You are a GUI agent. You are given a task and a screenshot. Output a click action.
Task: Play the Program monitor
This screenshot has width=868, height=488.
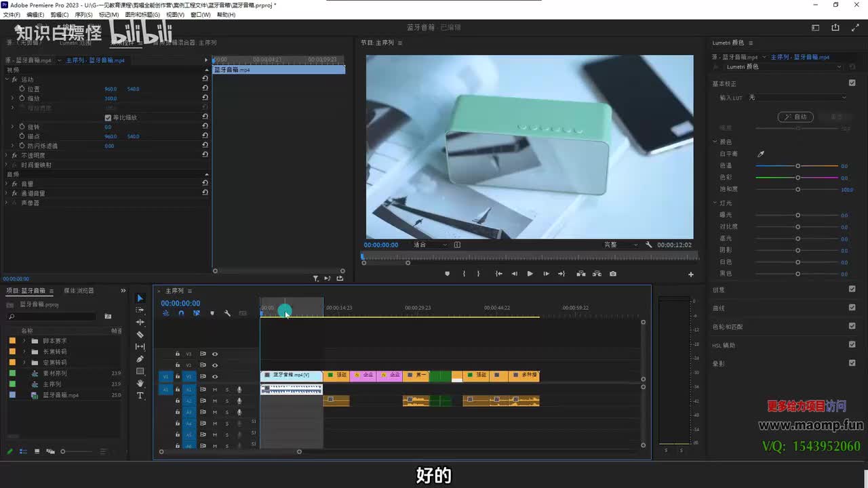[530, 274]
